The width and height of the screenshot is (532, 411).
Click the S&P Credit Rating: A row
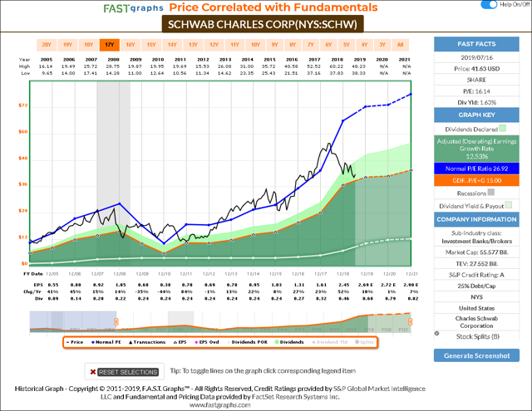point(476,275)
